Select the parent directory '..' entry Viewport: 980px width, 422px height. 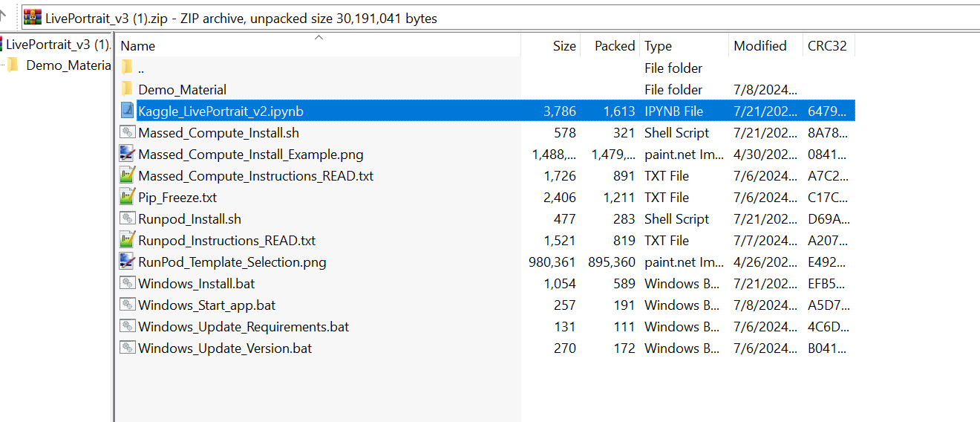(x=141, y=68)
